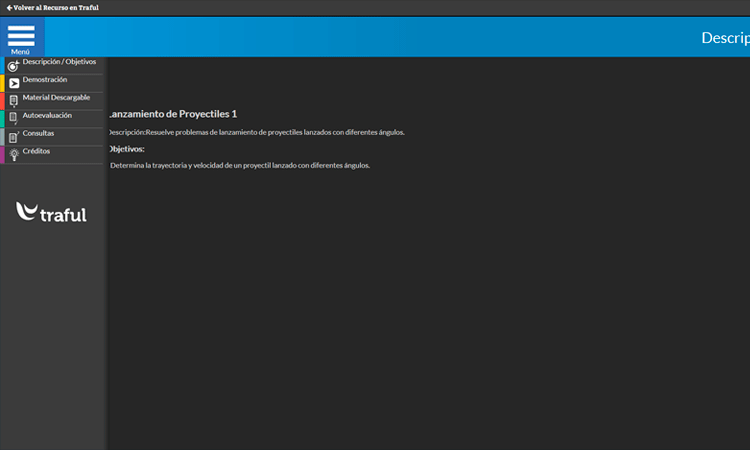Click the document icon beside Material Descargable

click(x=13, y=101)
